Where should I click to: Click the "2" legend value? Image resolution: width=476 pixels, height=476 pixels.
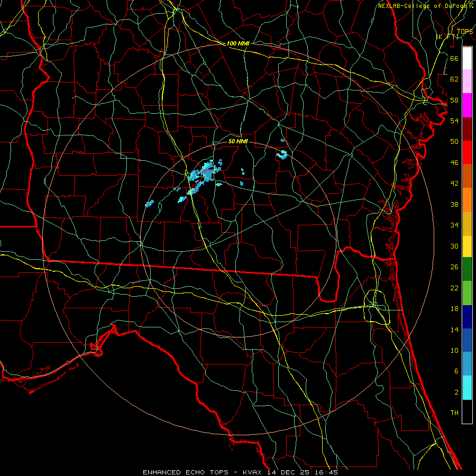tap(456, 392)
